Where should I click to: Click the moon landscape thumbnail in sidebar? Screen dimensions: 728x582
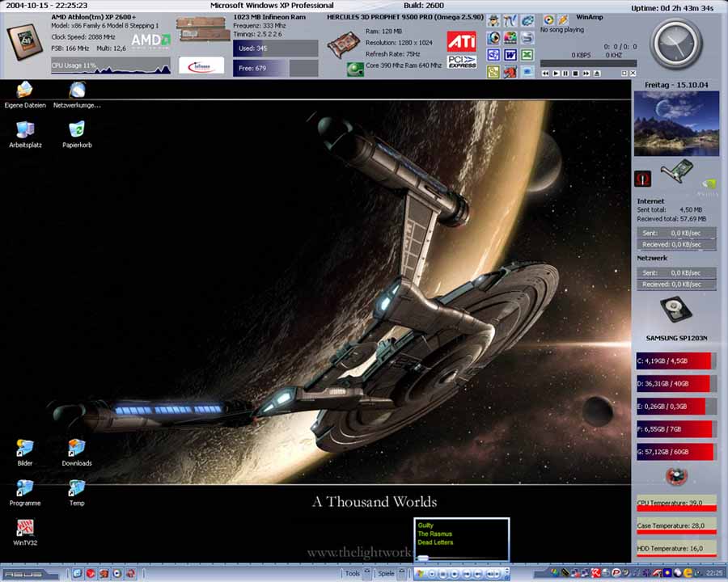(x=676, y=124)
